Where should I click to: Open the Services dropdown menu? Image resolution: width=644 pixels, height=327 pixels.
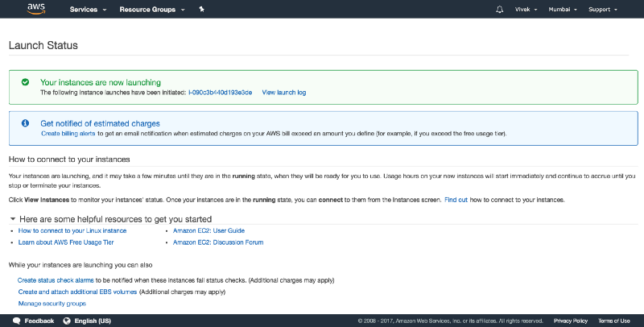point(88,10)
